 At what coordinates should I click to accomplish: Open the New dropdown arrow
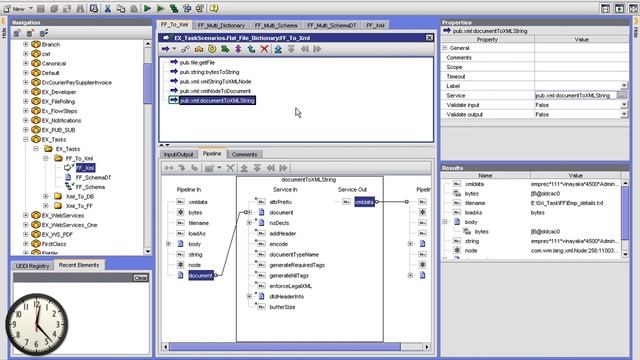tap(31, 8)
